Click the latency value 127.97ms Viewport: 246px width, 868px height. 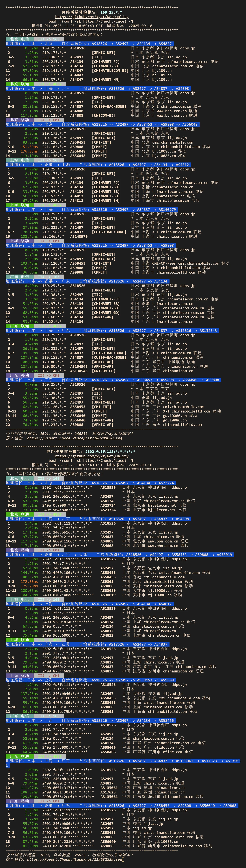[x=29, y=366]
